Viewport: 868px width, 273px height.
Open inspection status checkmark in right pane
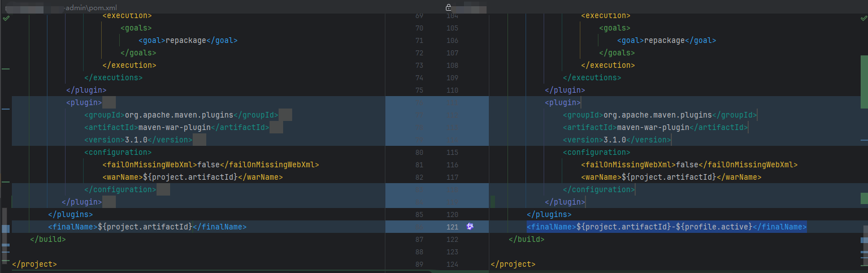(863, 18)
